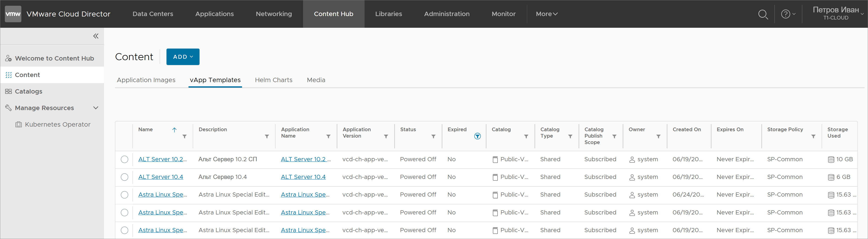Open the Data Centers menu

153,14
